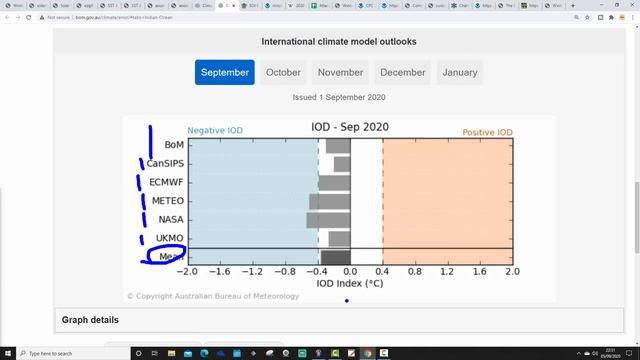Click the International climate model outlooks heading
This screenshot has width=640, height=360.
339,42
